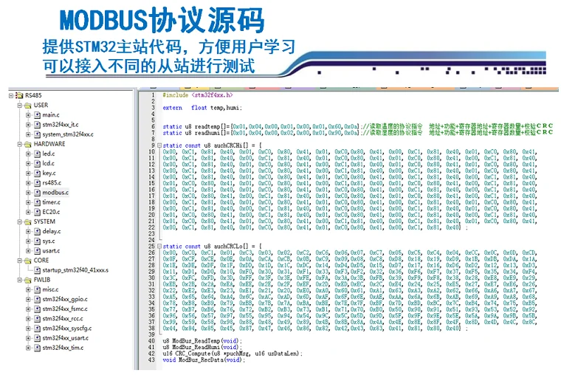Viewport: 561px width, 392px height.
Task: Click the led.c file icon
Action: (x=37, y=154)
